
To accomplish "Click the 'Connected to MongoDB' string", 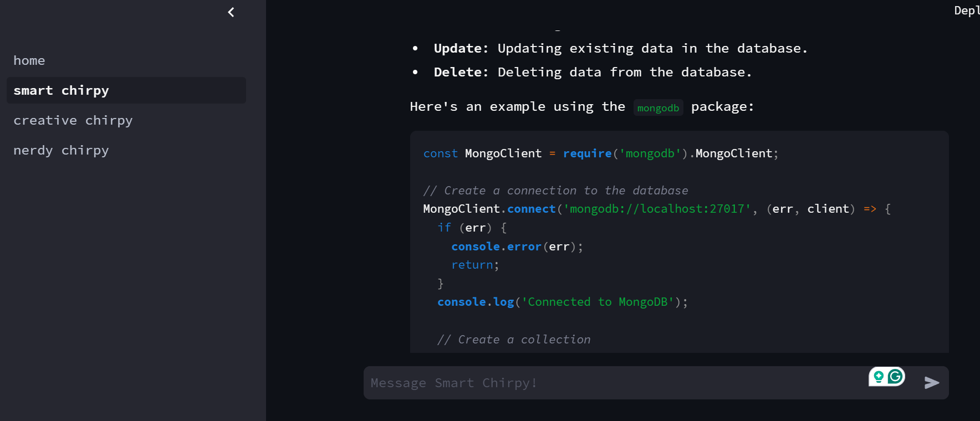I will pyautogui.click(x=598, y=302).
